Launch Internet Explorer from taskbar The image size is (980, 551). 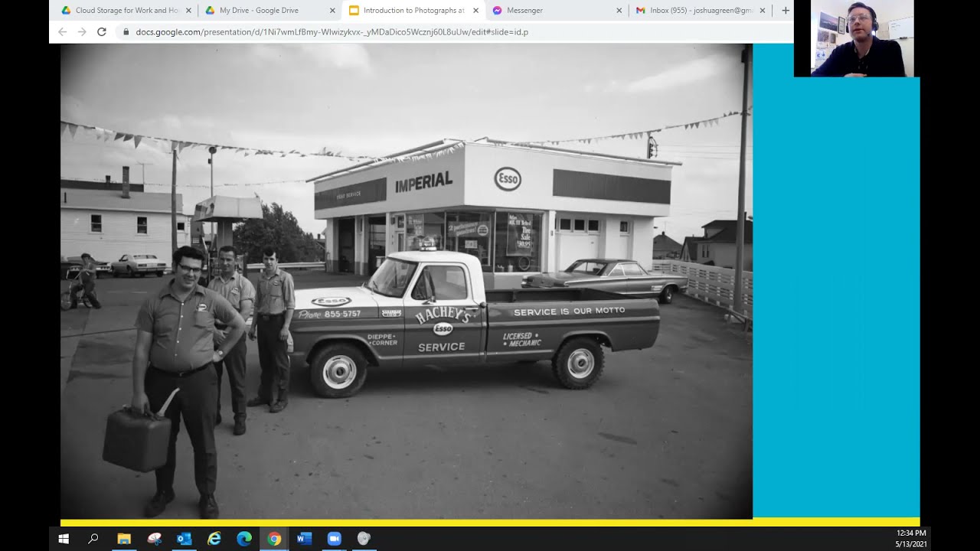click(x=214, y=539)
